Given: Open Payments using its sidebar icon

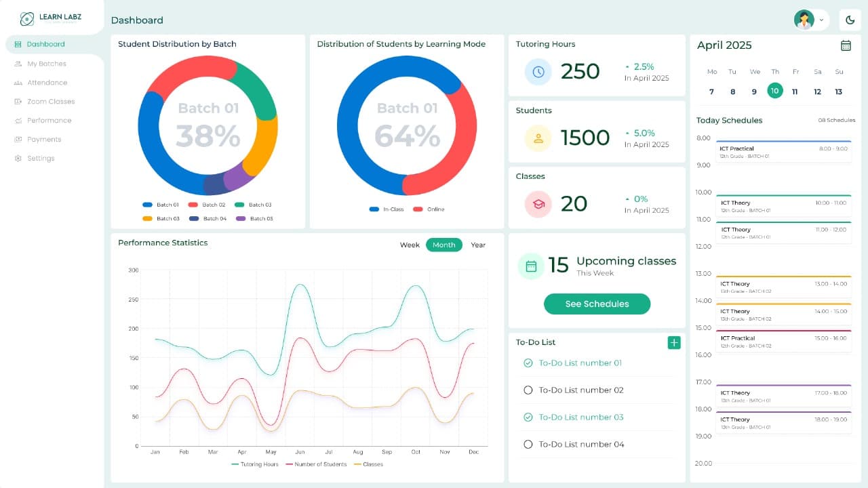Looking at the screenshot, I should point(17,139).
